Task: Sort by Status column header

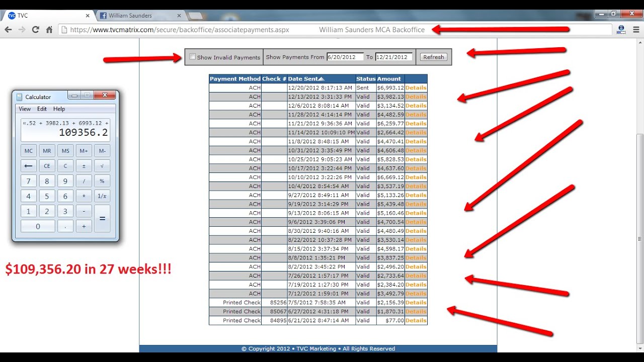Action: click(366, 79)
